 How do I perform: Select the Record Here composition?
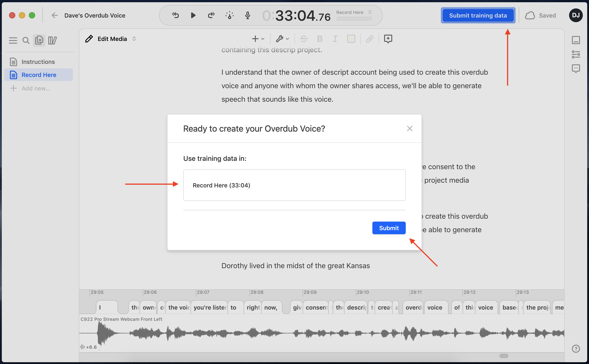[39, 75]
